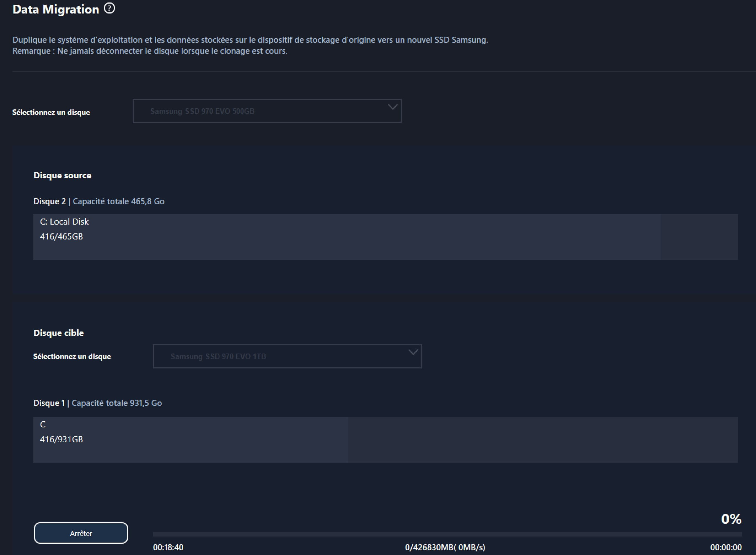Click the Remarque warning line

150,51
